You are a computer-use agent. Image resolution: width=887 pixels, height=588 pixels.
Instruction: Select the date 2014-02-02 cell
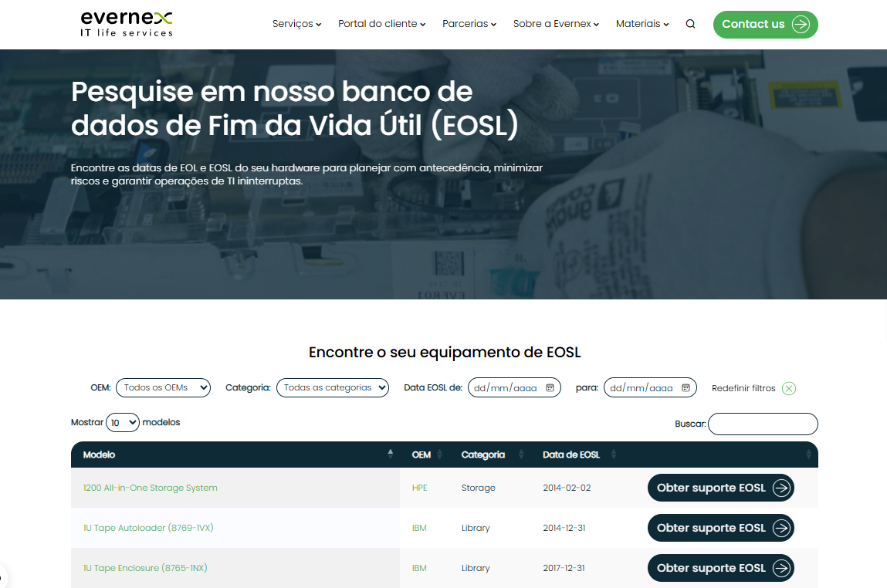point(567,488)
